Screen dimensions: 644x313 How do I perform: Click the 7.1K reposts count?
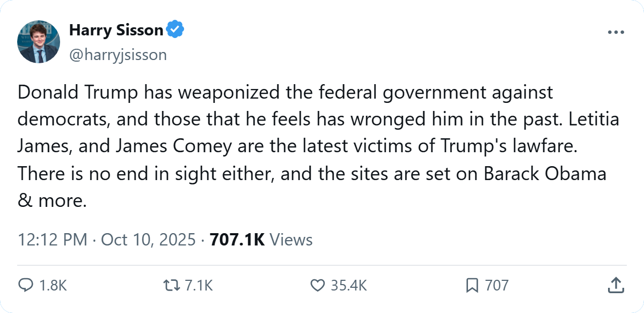(199, 286)
